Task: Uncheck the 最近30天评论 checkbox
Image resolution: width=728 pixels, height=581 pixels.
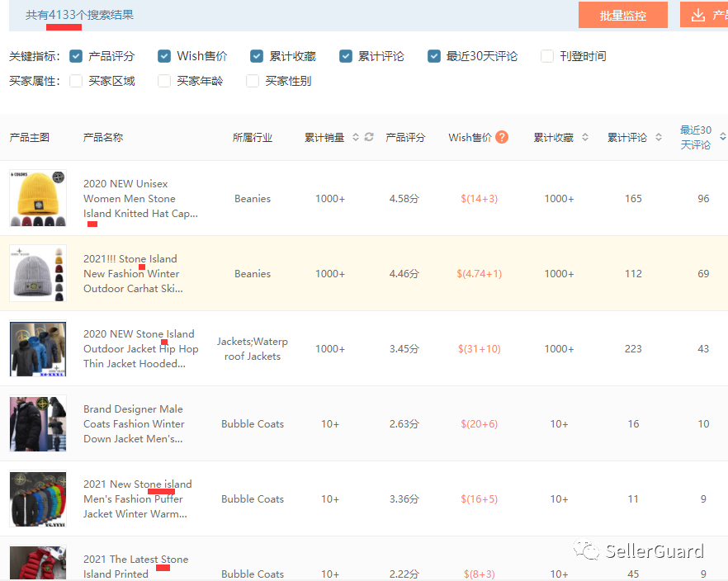Action: (434, 56)
